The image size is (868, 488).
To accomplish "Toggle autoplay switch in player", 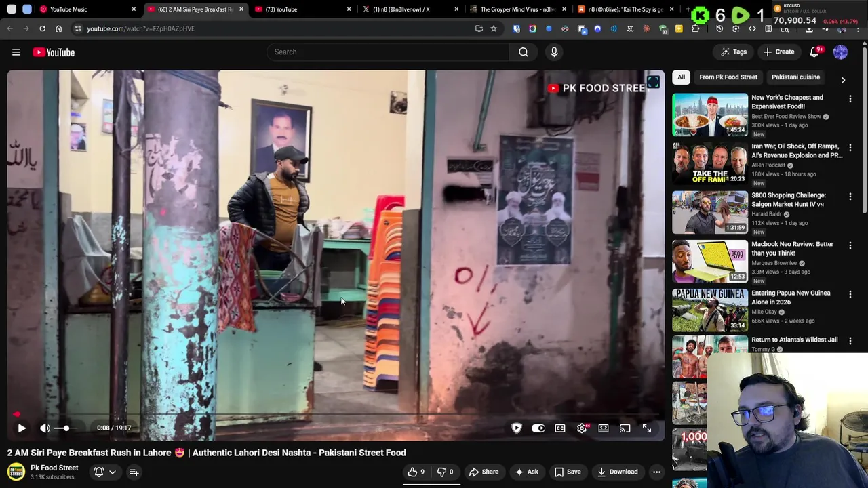I will tap(538, 428).
